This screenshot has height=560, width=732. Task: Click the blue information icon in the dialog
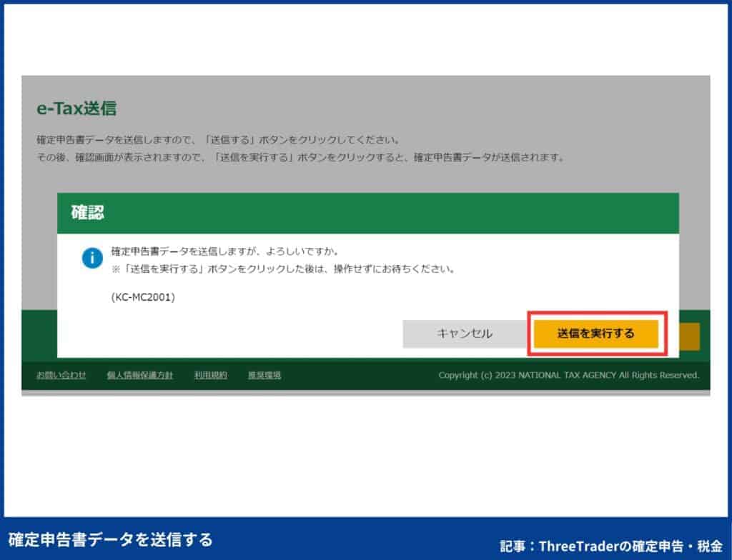click(91, 259)
